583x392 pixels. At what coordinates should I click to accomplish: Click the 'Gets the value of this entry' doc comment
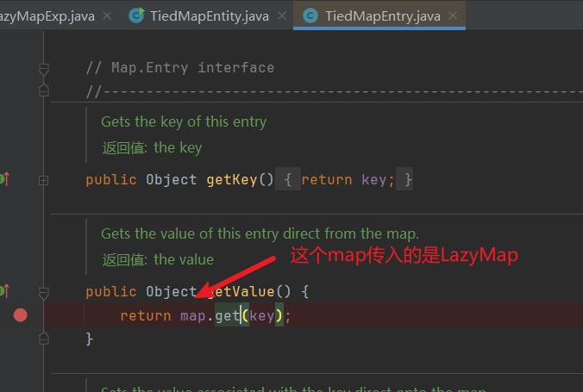(260, 234)
